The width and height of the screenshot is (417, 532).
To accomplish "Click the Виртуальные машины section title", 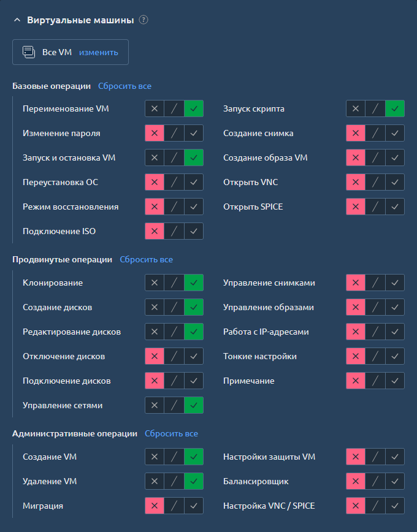I will click(80, 20).
